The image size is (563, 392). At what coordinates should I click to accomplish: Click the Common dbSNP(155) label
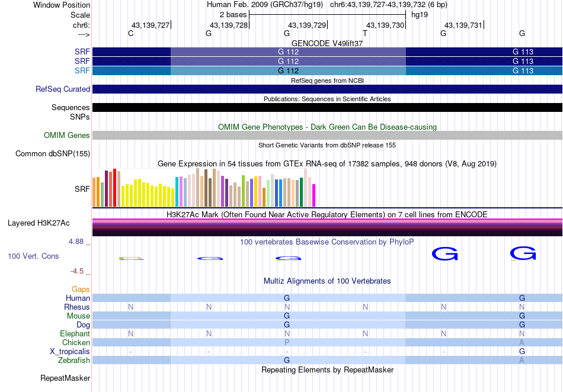coord(53,153)
